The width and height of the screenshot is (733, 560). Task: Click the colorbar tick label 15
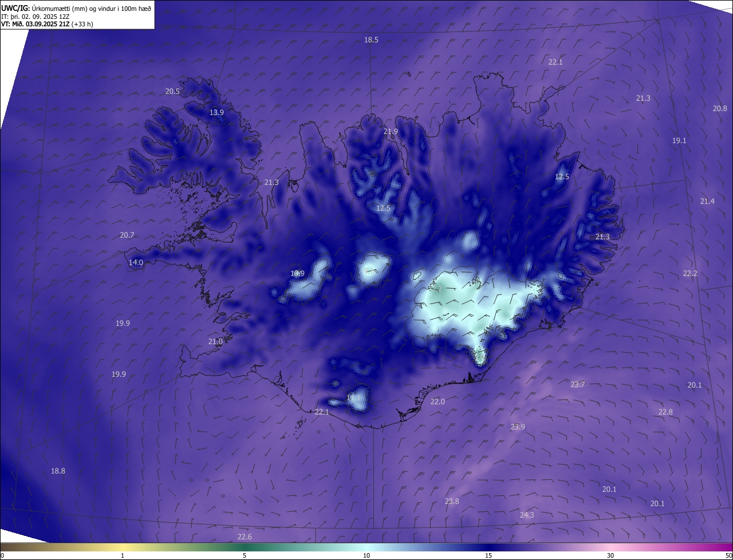488,555
